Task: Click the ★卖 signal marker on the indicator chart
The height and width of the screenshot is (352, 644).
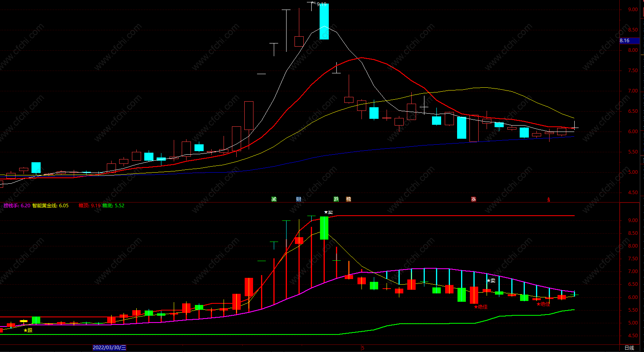Action: tap(491, 281)
